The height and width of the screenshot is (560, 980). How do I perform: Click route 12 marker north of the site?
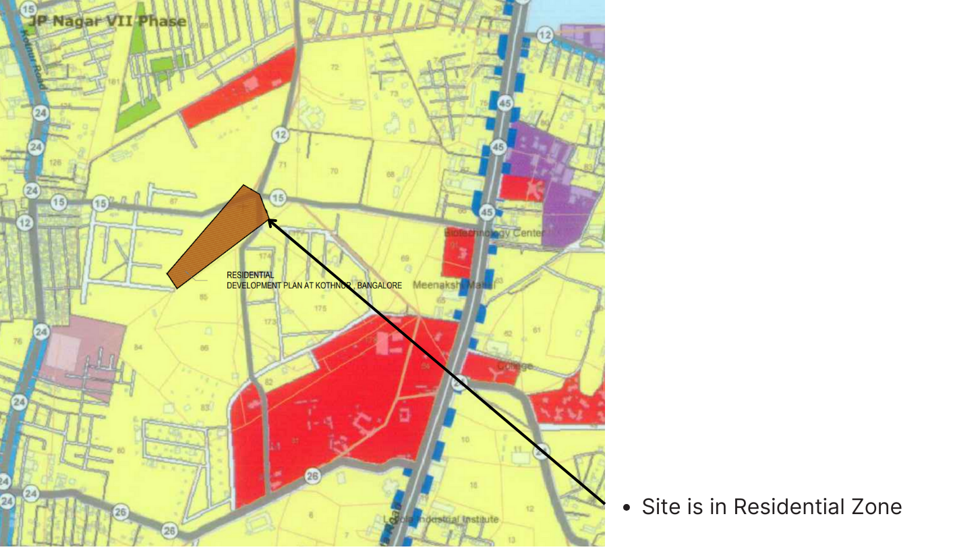tap(281, 135)
